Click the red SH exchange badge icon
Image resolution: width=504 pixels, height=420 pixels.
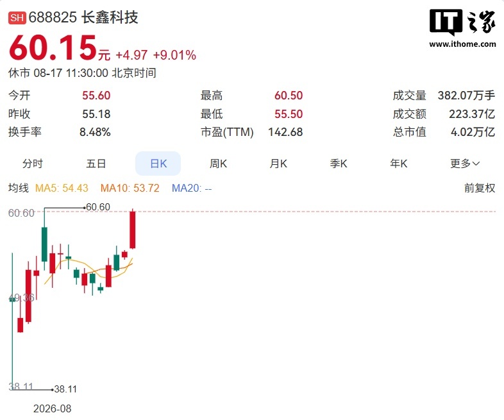[17, 17]
